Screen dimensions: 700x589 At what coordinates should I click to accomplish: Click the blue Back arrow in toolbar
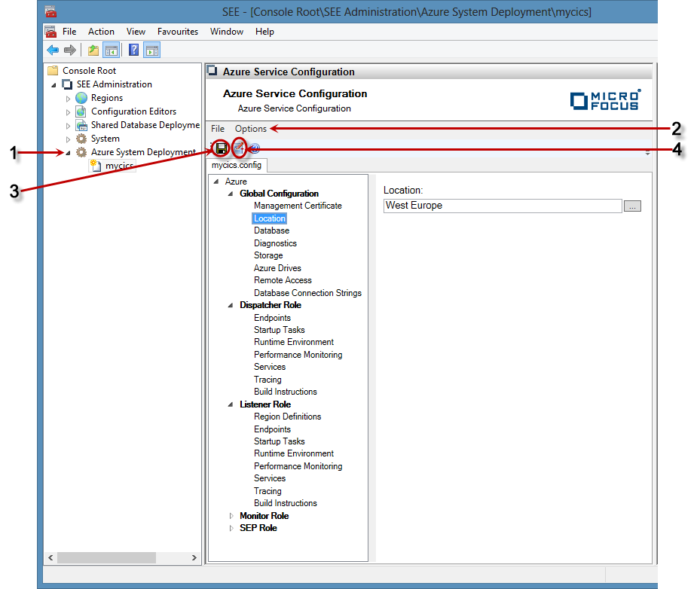tap(53, 50)
